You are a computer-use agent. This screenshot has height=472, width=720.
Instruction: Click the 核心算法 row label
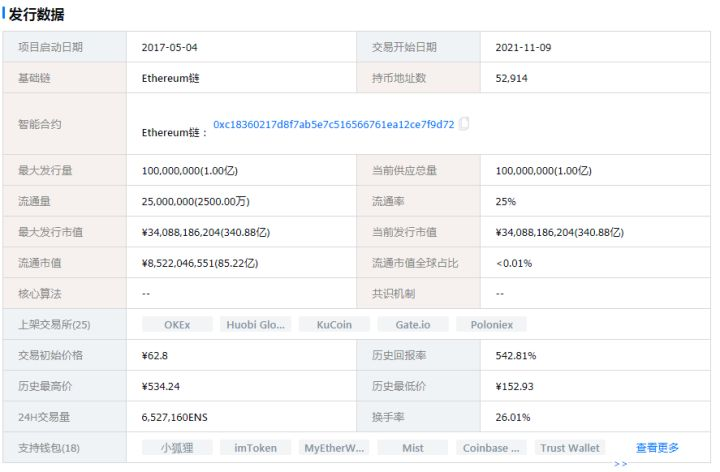point(39,294)
